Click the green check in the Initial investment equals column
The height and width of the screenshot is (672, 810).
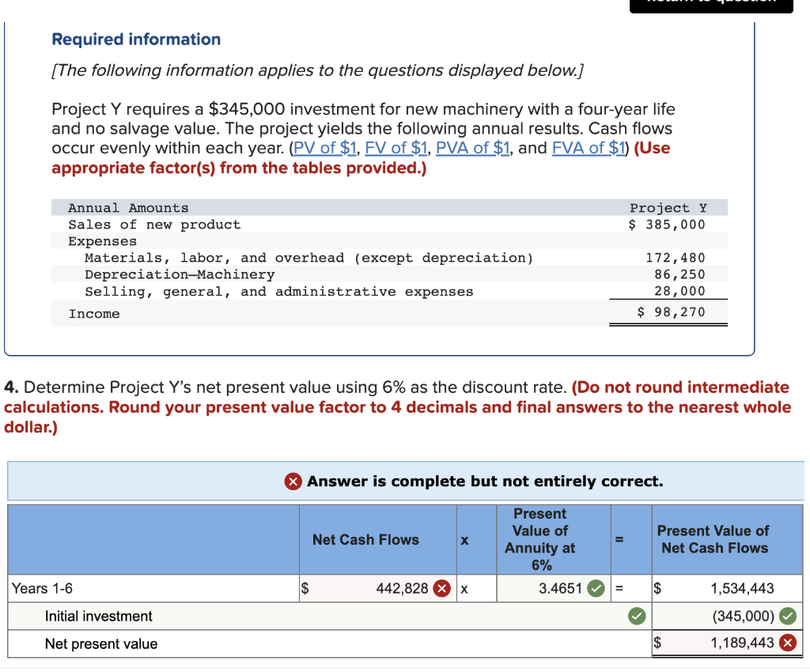click(x=637, y=616)
